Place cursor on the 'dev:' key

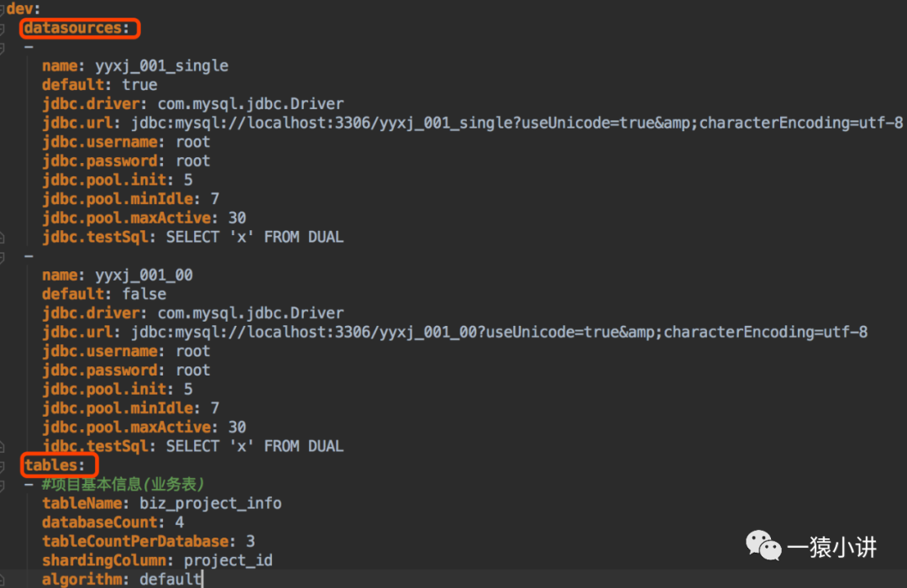point(24,9)
